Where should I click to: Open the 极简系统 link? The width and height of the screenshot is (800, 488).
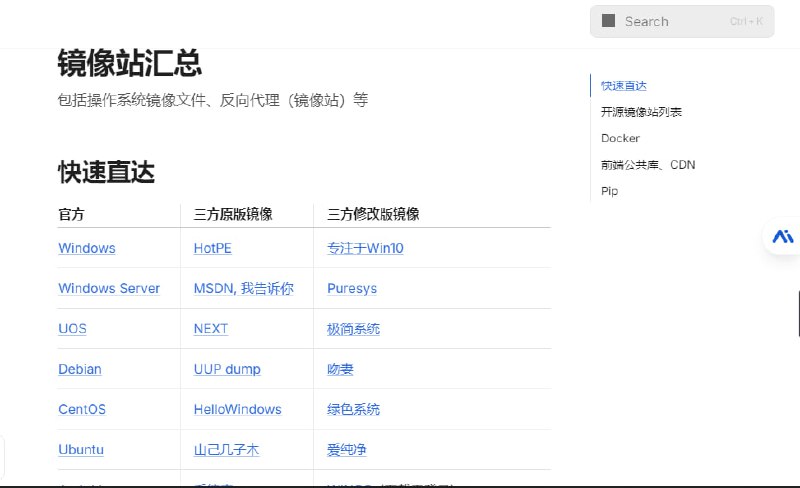point(353,329)
